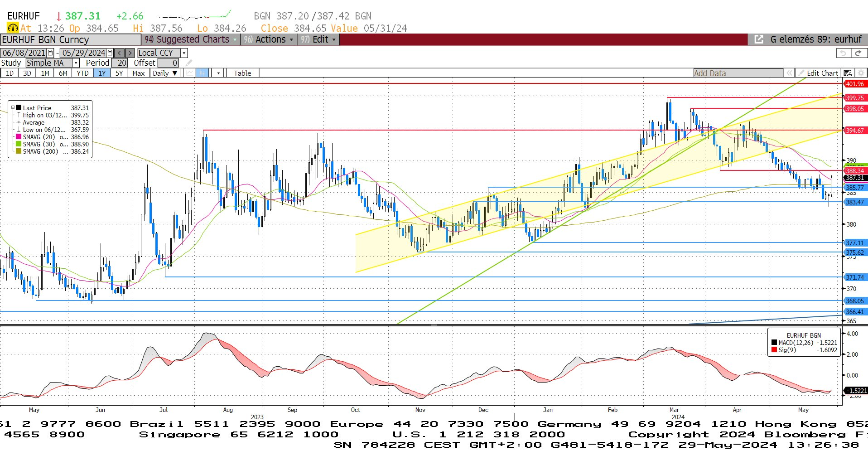This screenshot has width=868, height=470.
Task: Open the chart type dropdown arrow
Action: (x=218, y=73)
